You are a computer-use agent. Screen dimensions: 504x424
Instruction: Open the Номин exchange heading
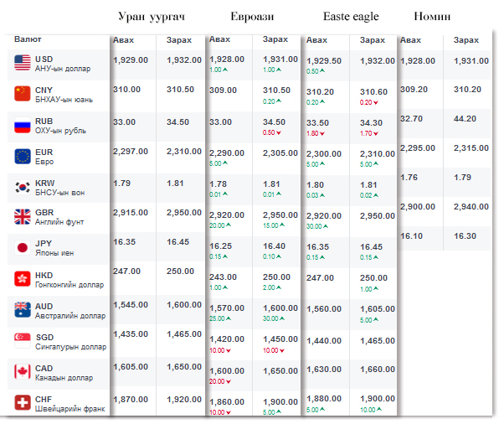433,17
